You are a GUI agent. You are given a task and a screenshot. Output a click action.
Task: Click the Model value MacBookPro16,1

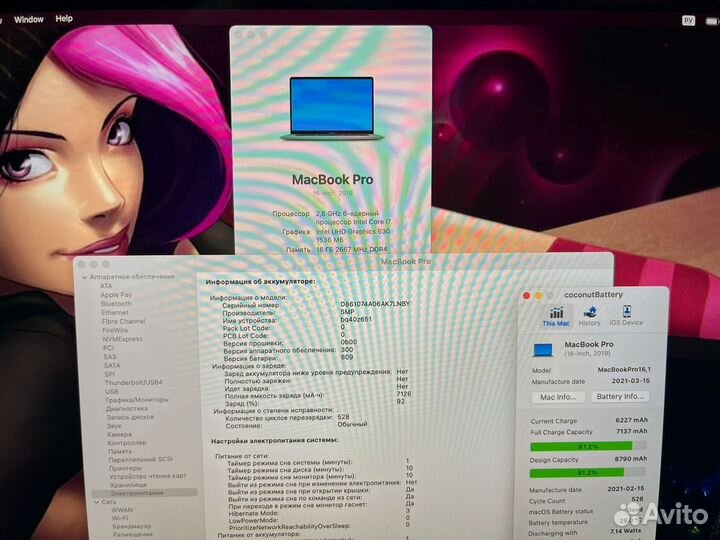(624, 369)
